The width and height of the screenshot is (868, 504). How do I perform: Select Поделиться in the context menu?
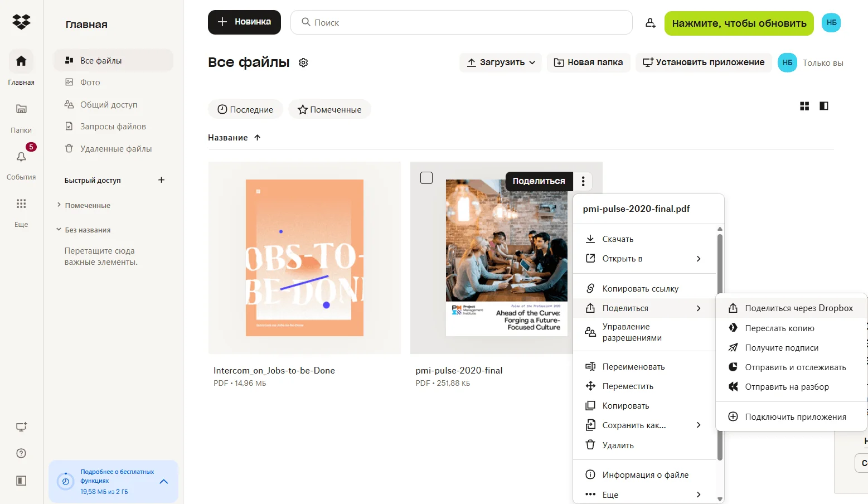pyautogui.click(x=644, y=308)
